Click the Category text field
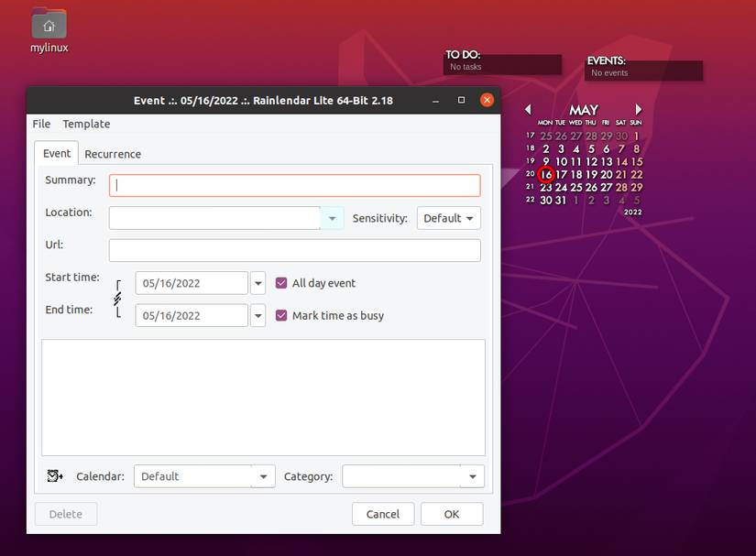 (401, 476)
